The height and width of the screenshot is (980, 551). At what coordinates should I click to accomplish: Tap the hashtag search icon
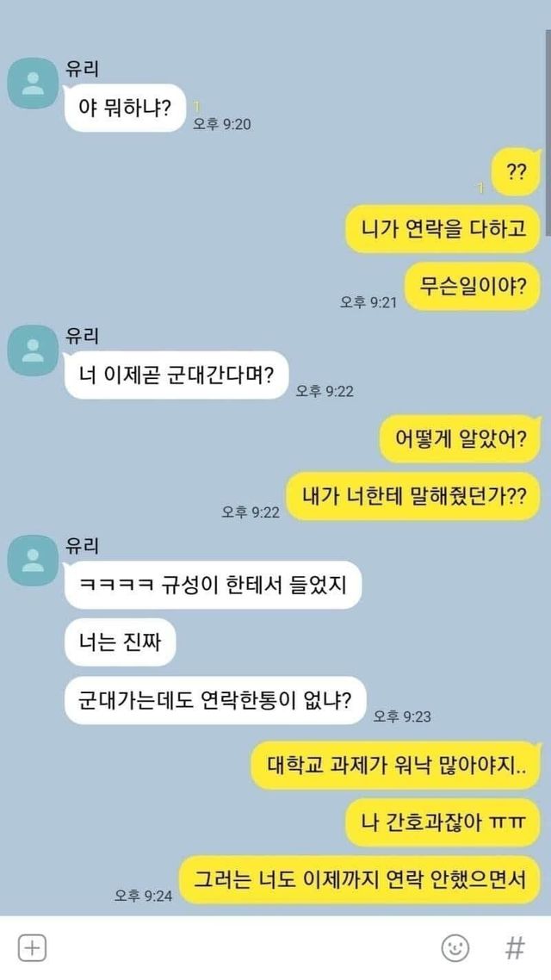pos(515,948)
